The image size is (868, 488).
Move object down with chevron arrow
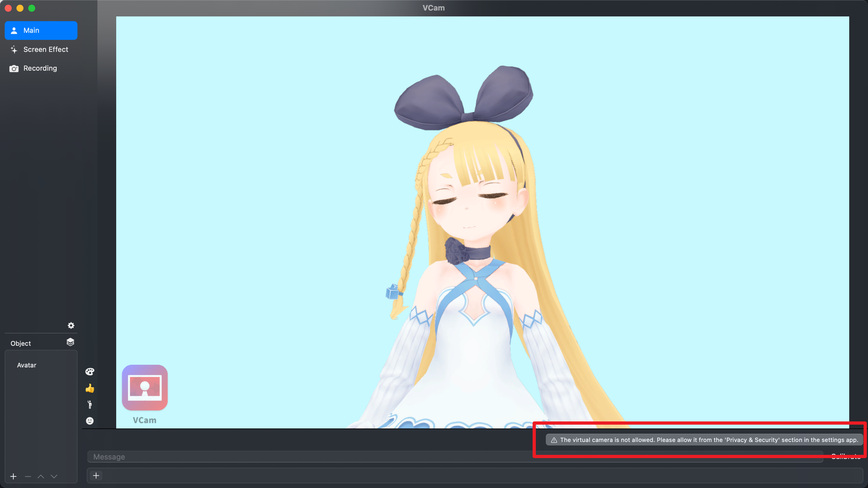coord(54,476)
